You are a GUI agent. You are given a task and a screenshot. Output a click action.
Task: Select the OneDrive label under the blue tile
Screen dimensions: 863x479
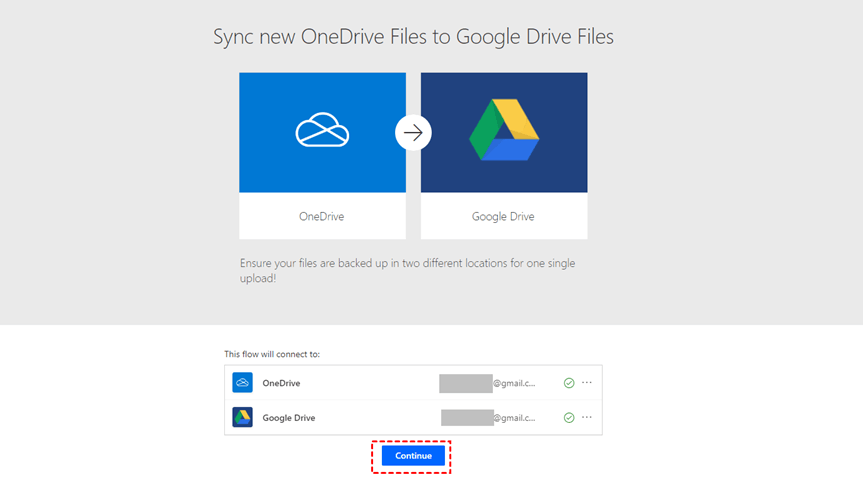coord(321,216)
